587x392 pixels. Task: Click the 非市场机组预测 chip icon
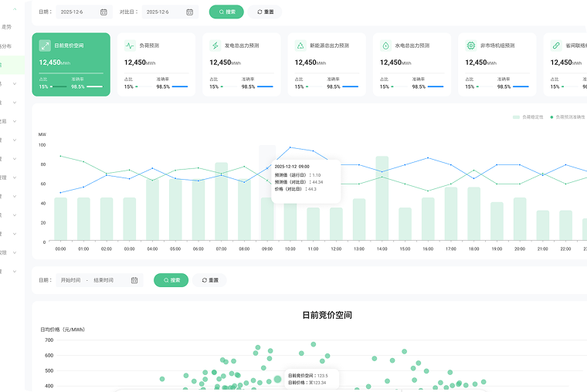471,46
